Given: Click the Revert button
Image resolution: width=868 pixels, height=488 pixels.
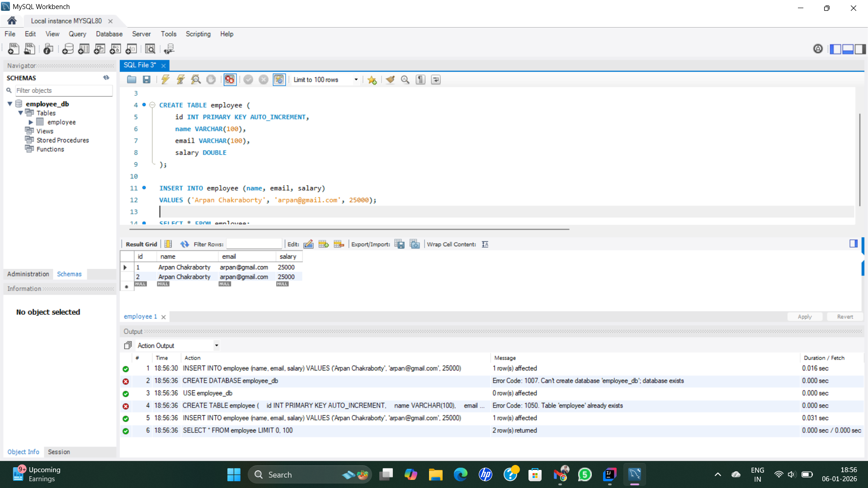Looking at the screenshot, I should (x=844, y=316).
